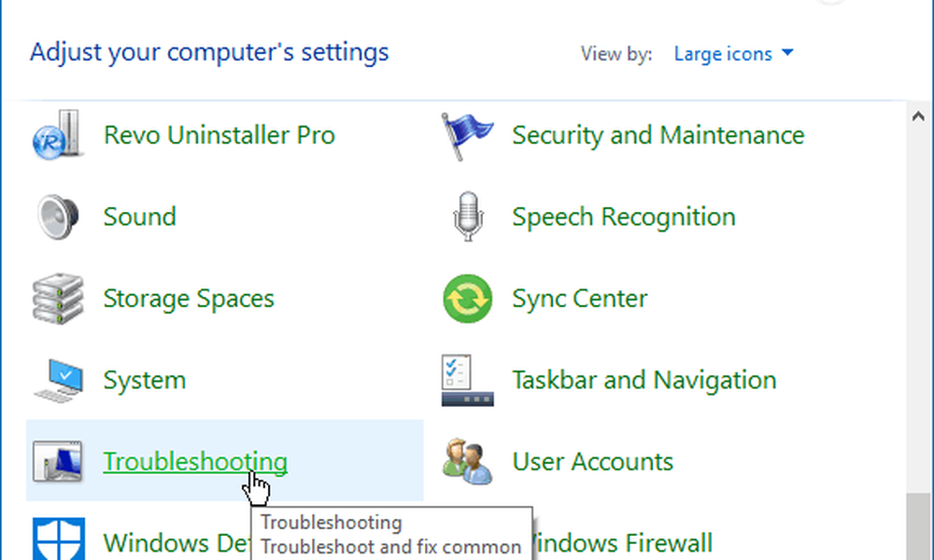Viewport: 934px width, 560px height.
Task: Click the User Accounts people icon
Action: [468, 462]
